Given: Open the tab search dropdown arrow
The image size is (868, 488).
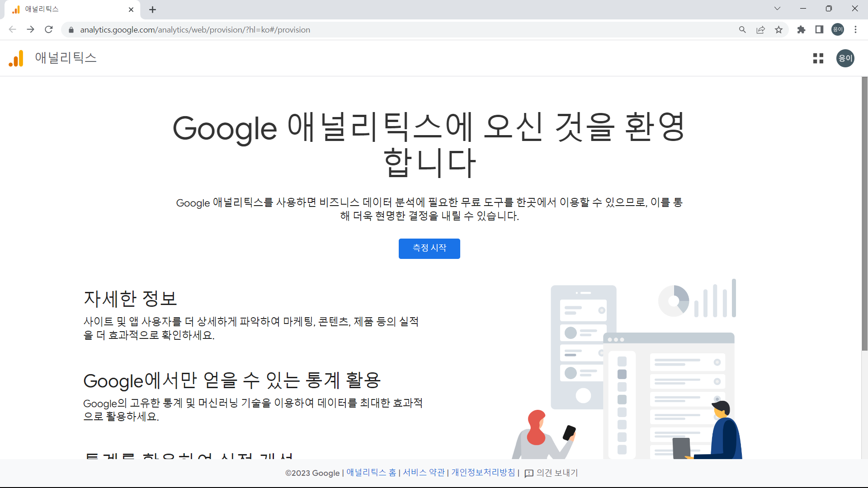Looking at the screenshot, I should [778, 9].
